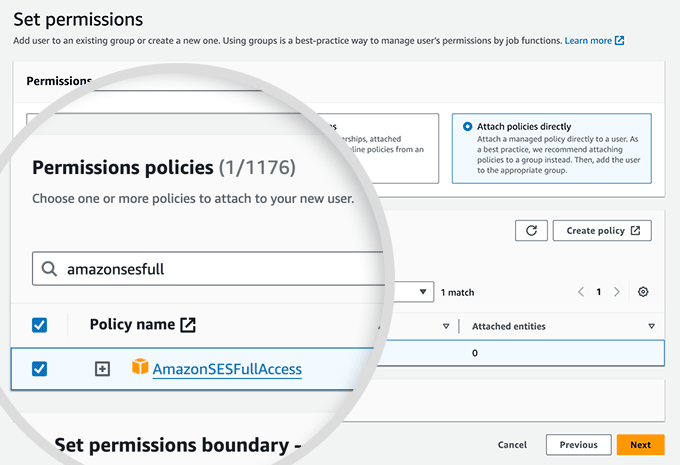Uncheck the AmazonSESFullAccess row checkbox
The image size is (680, 465).
pos(39,369)
